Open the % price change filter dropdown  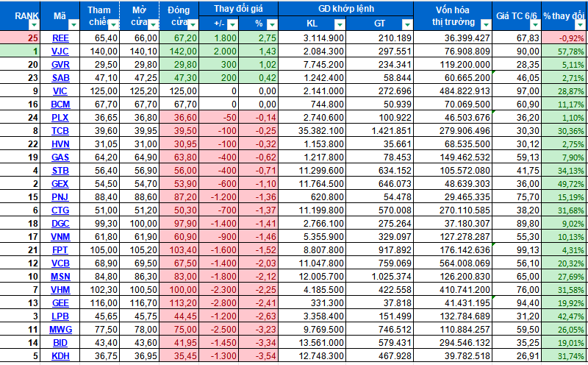coord(272,24)
